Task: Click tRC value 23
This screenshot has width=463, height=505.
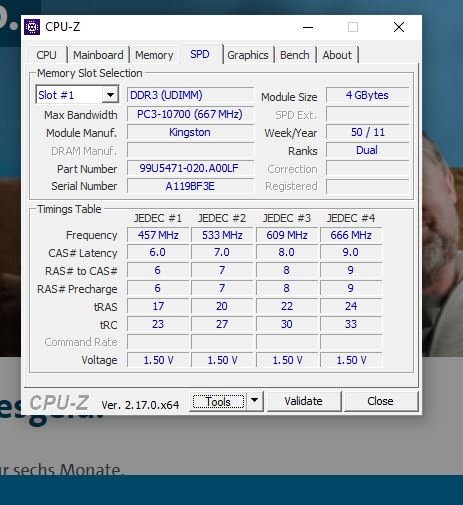Action: [158, 324]
